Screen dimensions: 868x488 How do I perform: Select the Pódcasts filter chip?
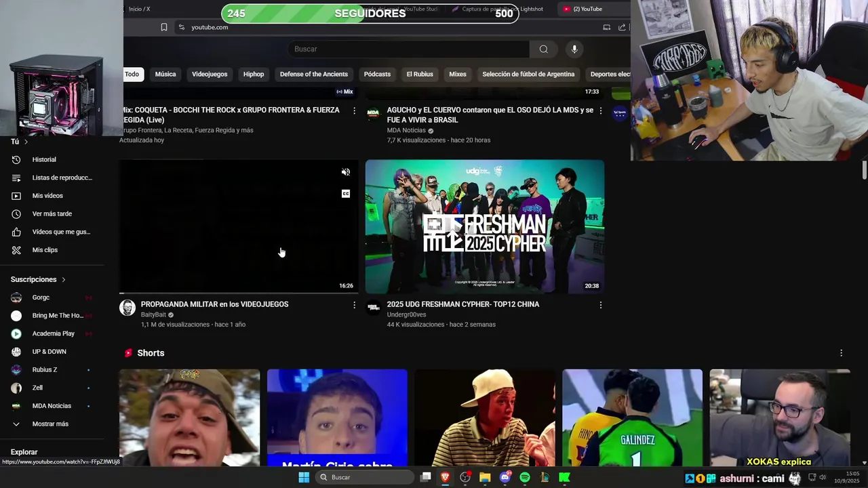coord(377,74)
